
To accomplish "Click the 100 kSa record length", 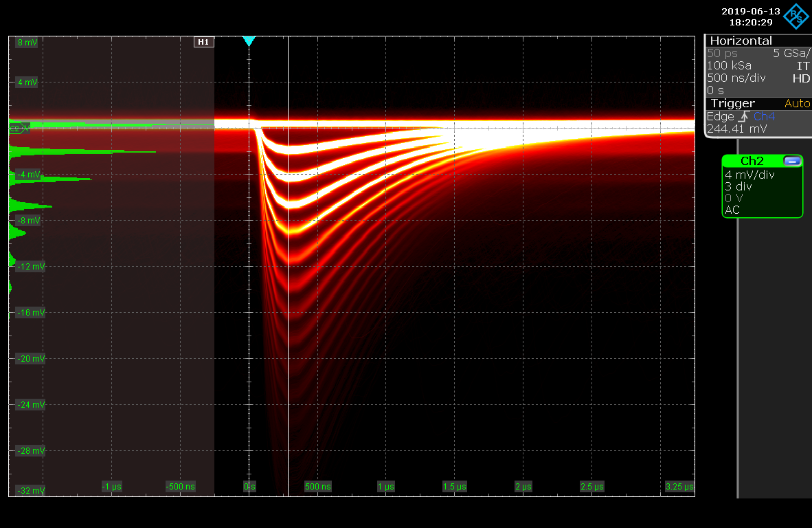I will 729,65.
